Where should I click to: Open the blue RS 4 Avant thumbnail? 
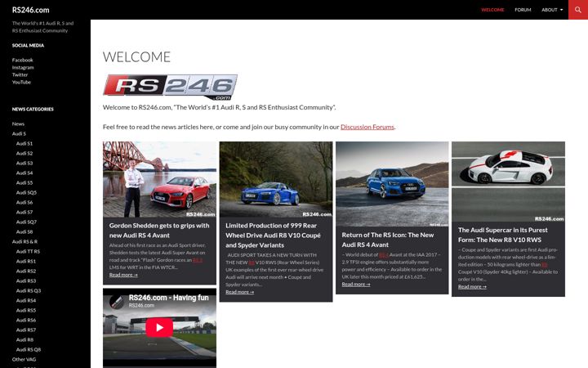[x=392, y=184]
